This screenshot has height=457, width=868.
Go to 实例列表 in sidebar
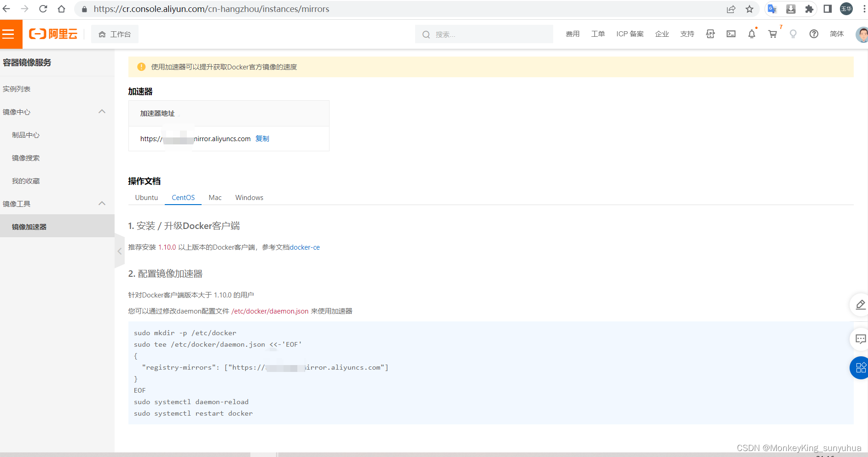pos(17,89)
